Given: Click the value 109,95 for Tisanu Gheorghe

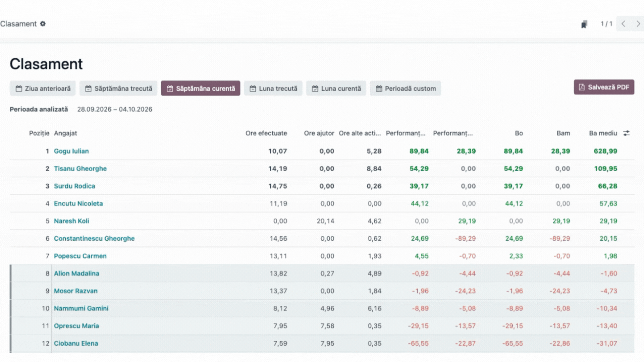Looking at the screenshot, I should tap(605, 169).
